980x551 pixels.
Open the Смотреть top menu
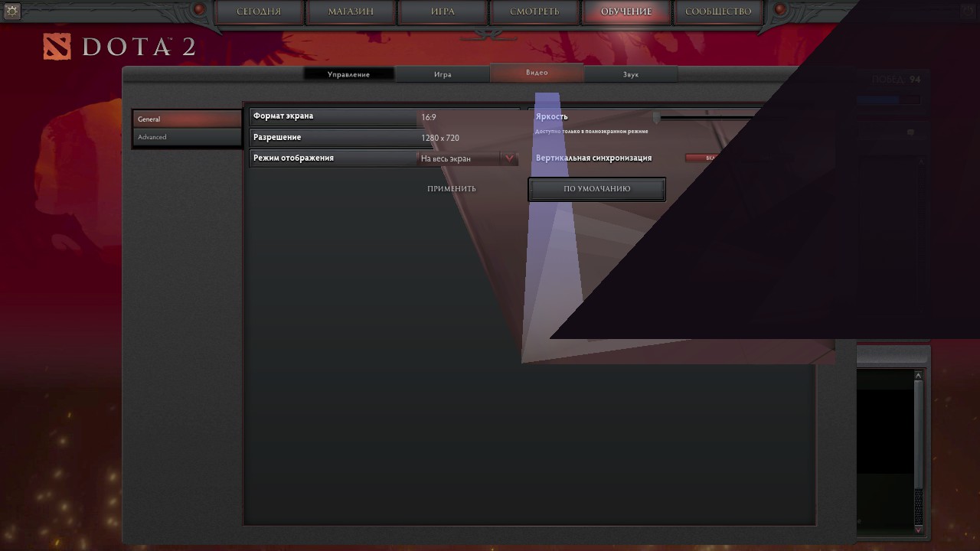tap(534, 11)
